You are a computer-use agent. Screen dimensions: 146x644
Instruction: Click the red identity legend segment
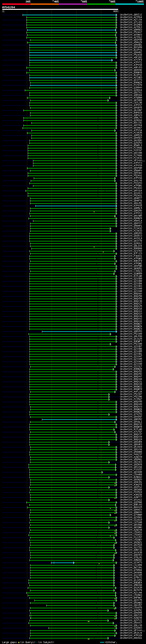pyautogui.click(x=16, y=4)
